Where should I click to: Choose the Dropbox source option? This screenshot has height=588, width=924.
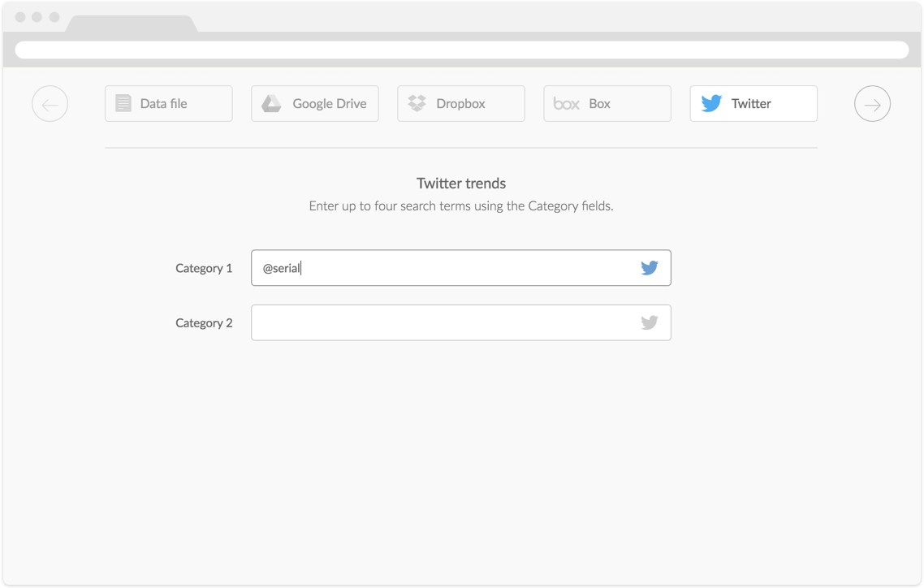461,104
